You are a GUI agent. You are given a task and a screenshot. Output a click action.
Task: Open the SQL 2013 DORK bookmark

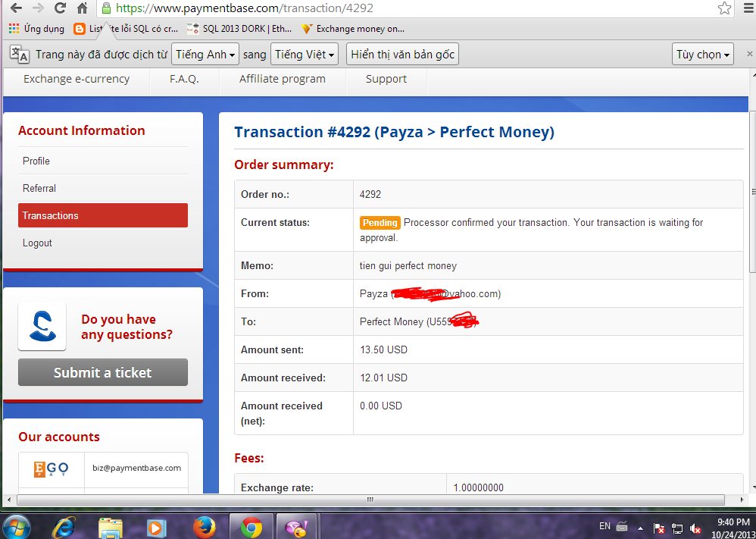pos(239,29)
